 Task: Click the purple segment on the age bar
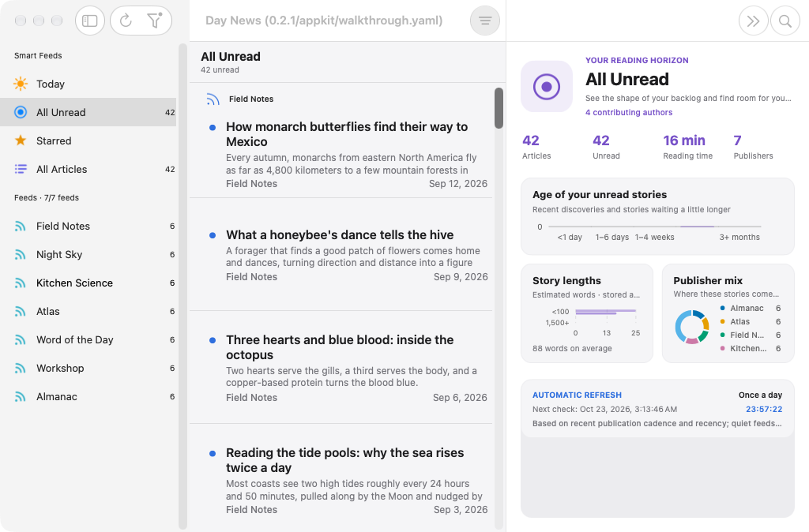coord(697,227)
